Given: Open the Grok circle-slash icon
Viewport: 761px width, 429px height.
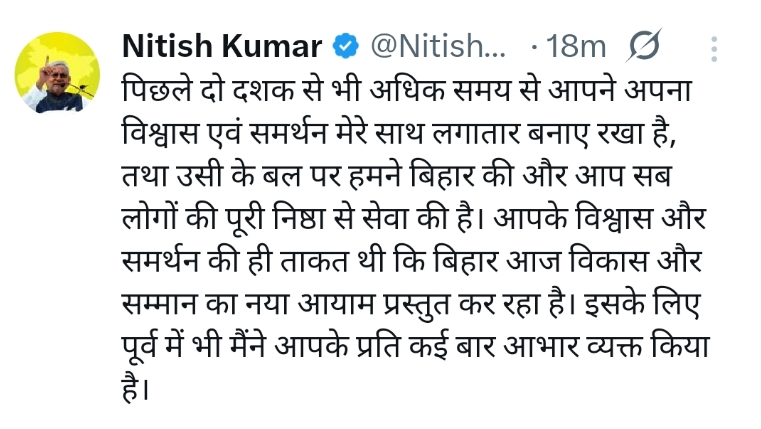Looking at the screenshot, I should [x=645, y=47].
